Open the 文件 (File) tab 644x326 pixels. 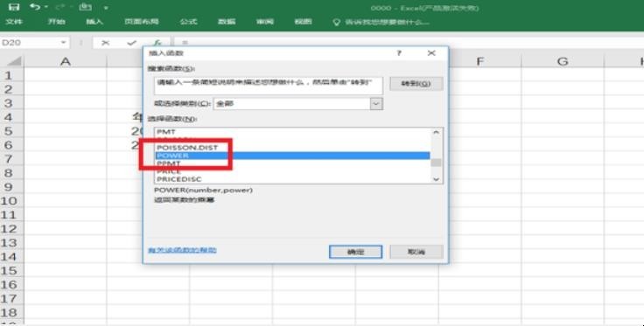click(x=14, y=22)
